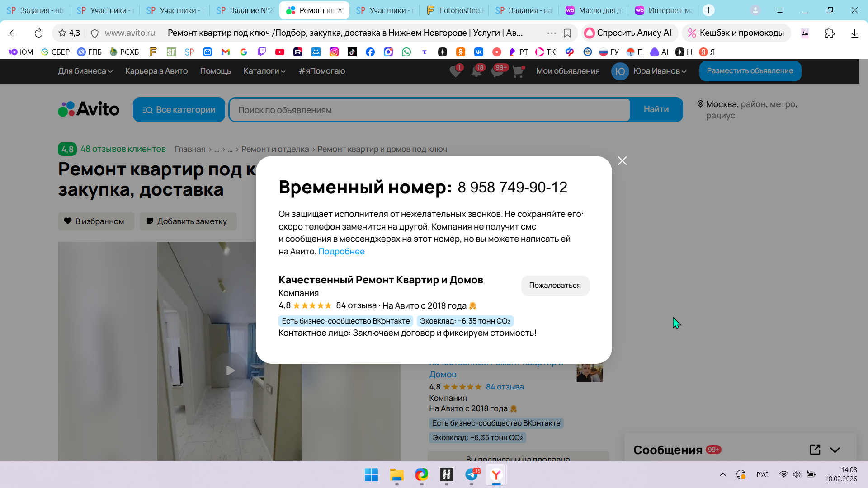Expand the Каталоги dropdown menu
Image resolution: width=868 pixels, height=488 pixels.
264,71
